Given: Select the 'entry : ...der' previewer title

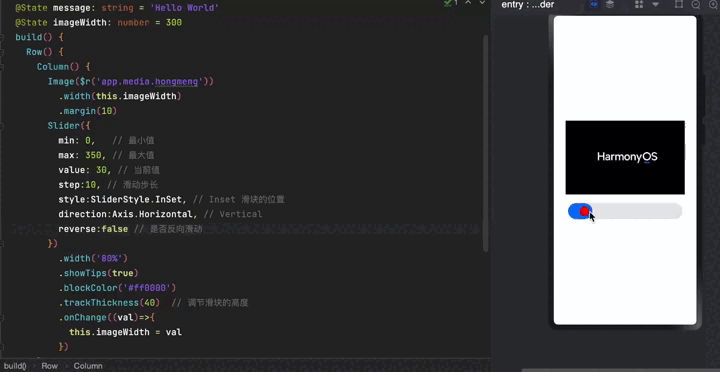Looking at the screenshot, I should [527, 5].
